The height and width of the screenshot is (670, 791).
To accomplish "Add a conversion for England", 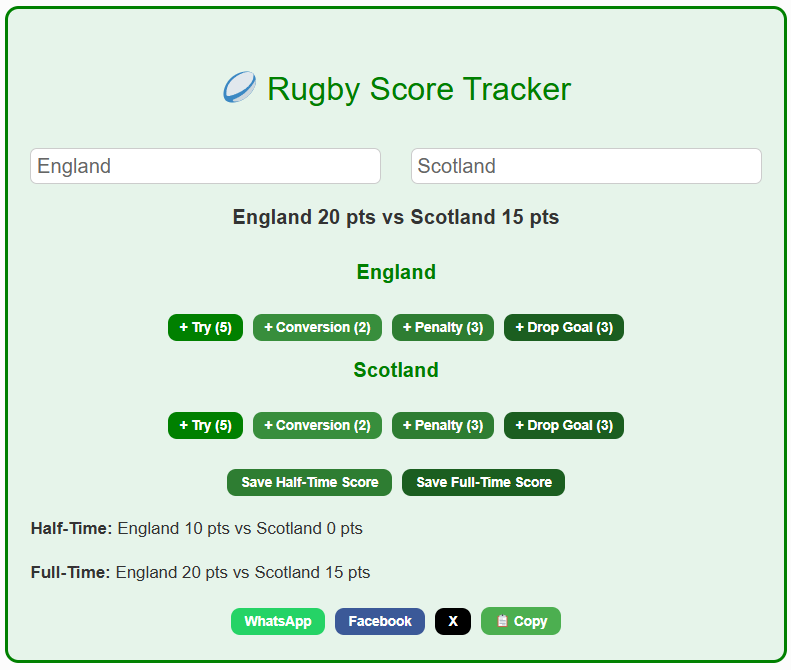I will point(317,327).
